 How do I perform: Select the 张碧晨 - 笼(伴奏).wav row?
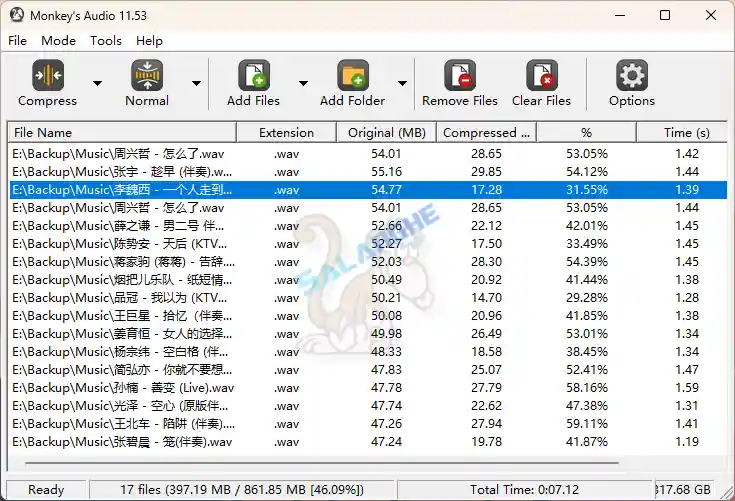click(x=368, y=442)
